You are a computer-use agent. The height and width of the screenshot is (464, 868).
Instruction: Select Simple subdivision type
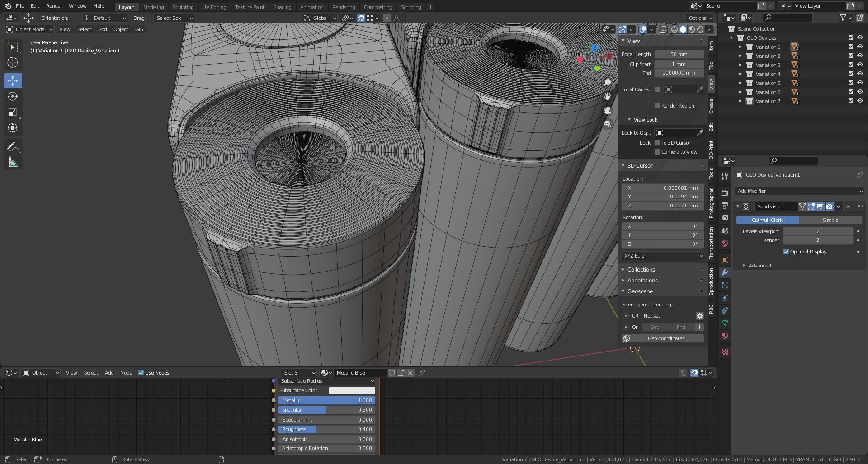point(830,220)
